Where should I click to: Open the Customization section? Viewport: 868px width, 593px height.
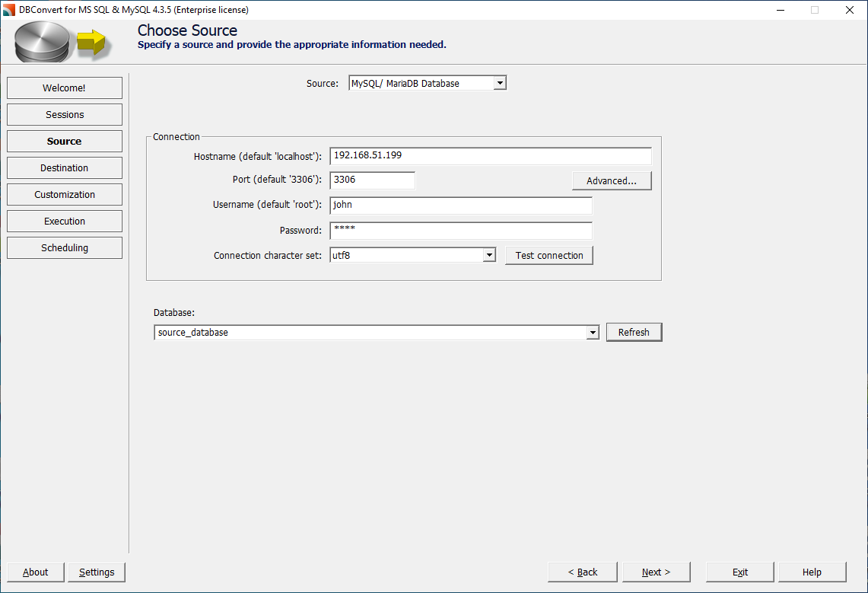click(64, 194)
